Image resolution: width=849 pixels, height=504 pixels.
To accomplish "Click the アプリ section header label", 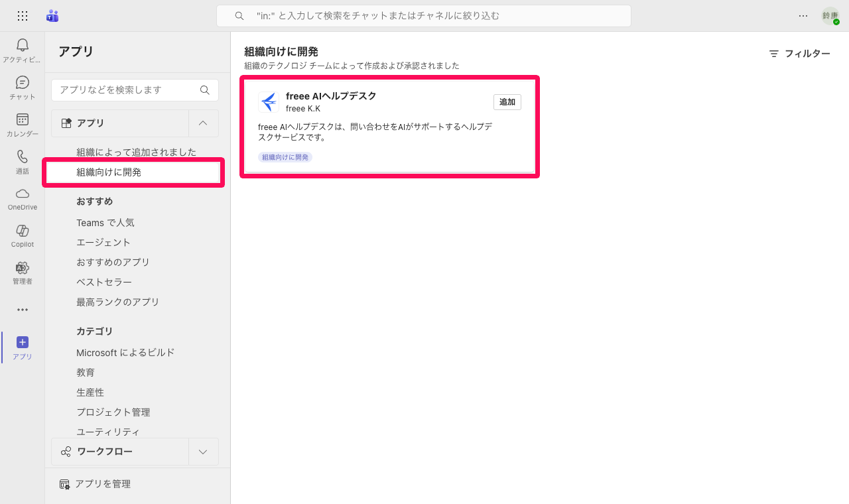I will pos(90,123).
